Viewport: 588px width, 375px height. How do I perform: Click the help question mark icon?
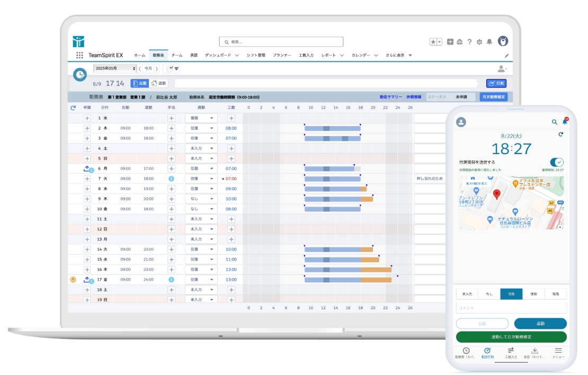click(x=469, y=42)
